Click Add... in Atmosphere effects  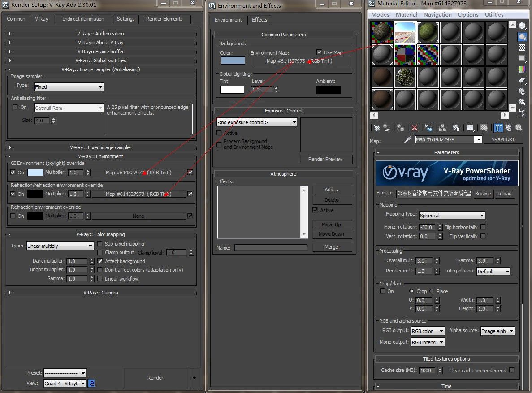pyautogui.click(x=332, y=190)
